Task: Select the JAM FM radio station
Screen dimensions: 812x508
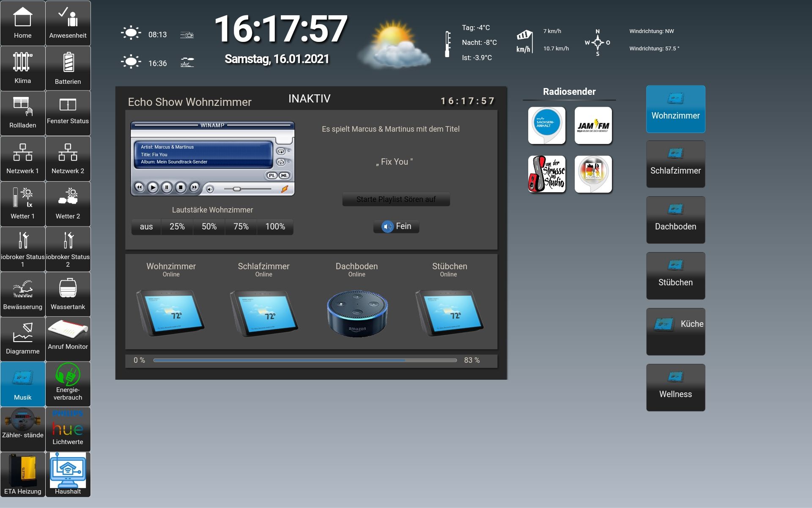Action: click(x=593, y=126)
